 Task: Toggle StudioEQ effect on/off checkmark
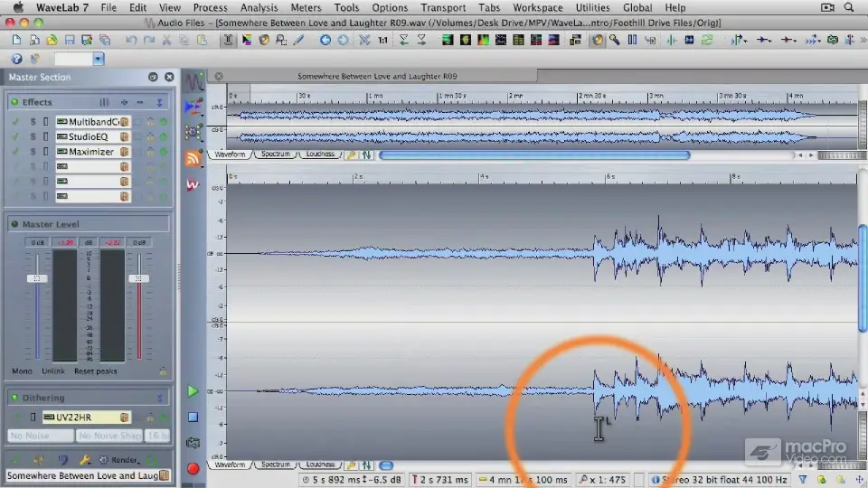pos(15,136)
